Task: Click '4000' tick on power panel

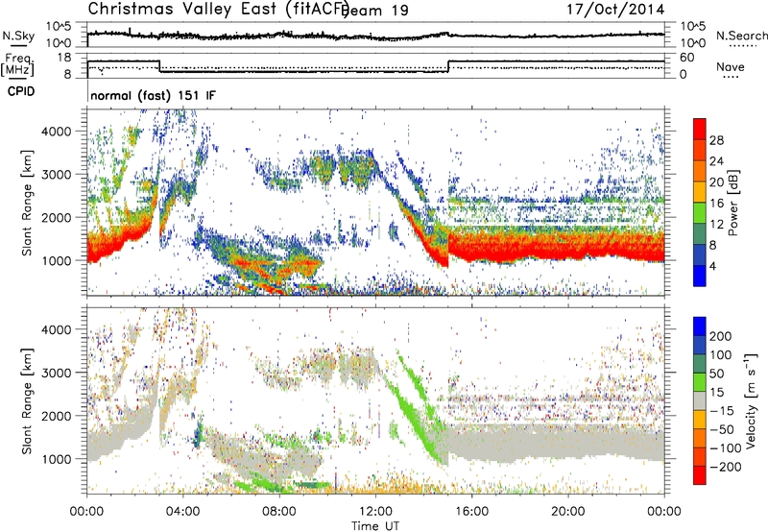Action: [x=57, y=132]
